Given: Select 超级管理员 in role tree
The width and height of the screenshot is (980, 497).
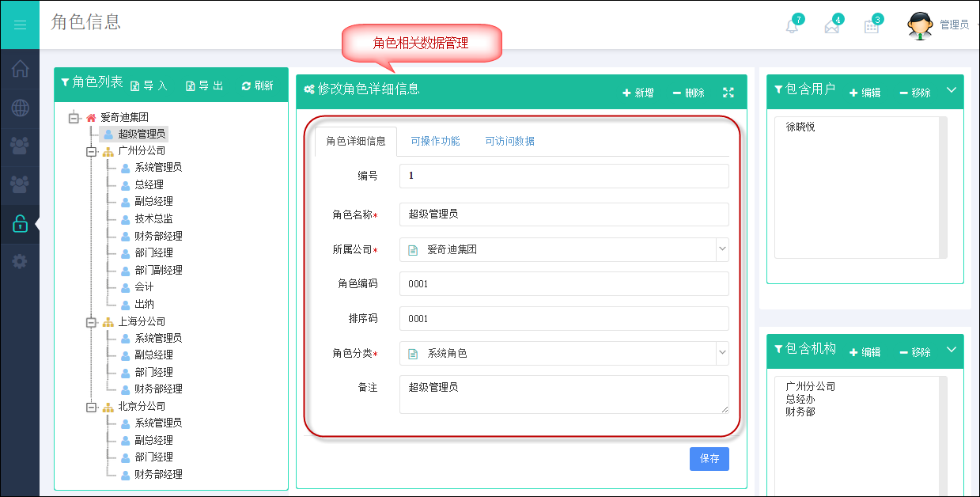Looking at the screenshot, I should coord(142,134).
